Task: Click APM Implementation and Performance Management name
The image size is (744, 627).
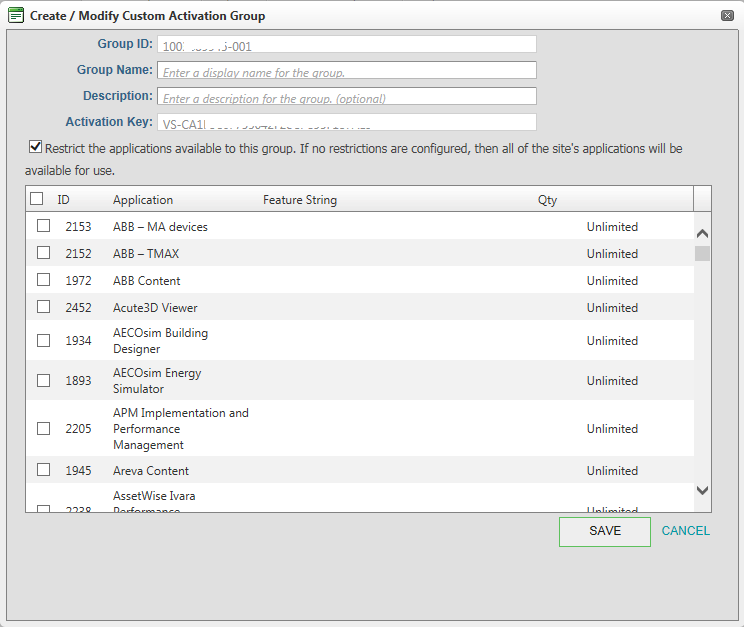Action: (181, 429)
